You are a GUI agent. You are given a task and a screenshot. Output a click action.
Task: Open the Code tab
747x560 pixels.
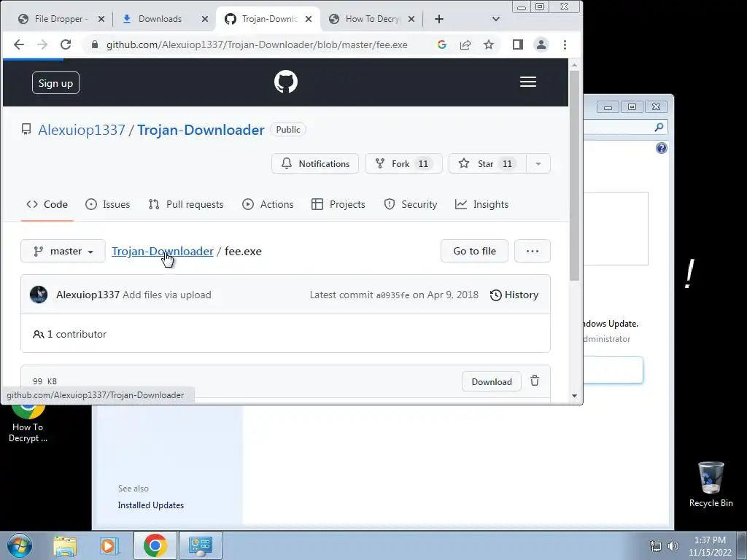47,204
